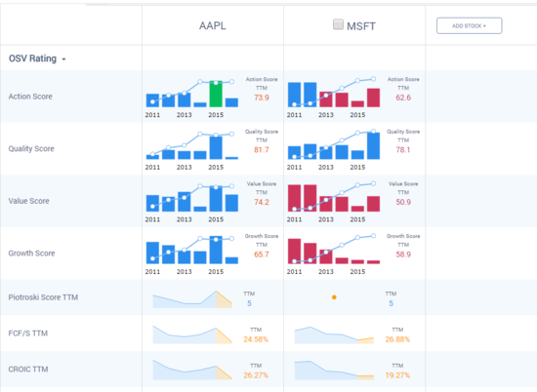537x392 pixels.
Task: Click the AAPL Piotroski Score sparkline
Action: click(x=192, y=299)
